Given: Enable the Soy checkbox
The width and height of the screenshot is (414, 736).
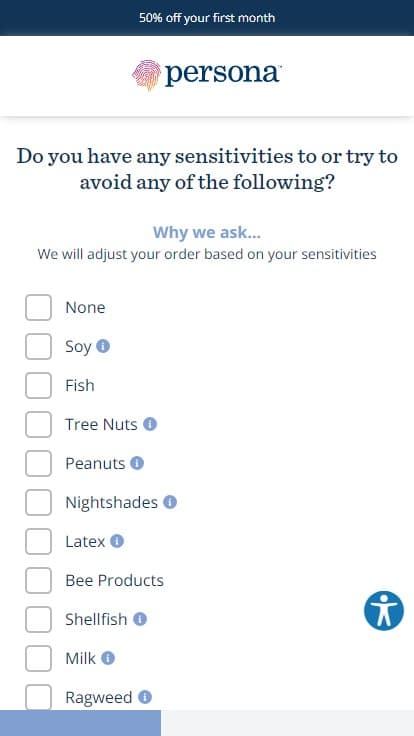Looking at the screenshot, I should coord(38,346).
